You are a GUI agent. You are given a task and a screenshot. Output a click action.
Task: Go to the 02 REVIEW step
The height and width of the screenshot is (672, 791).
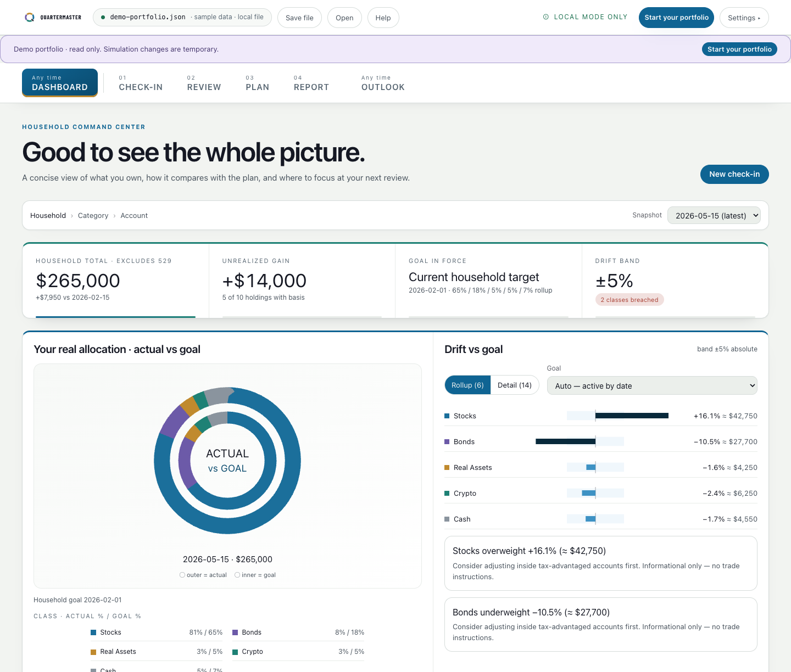tap(204, 83)
